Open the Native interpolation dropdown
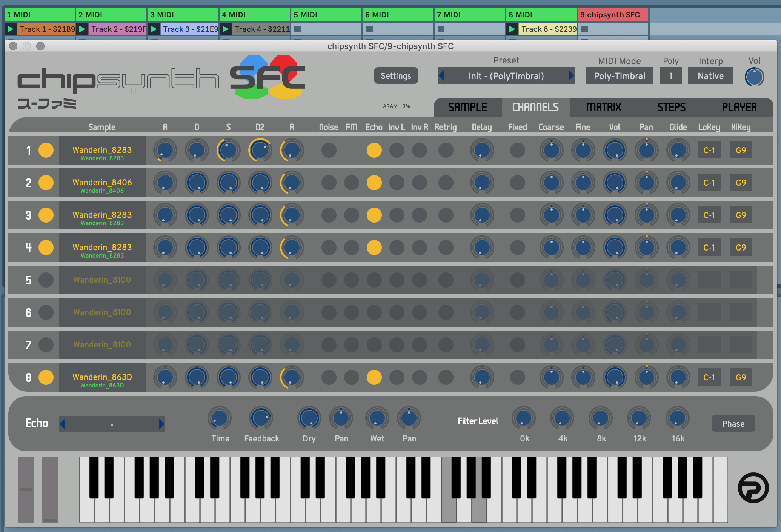781x532 pixels. [x=710, y=76]
